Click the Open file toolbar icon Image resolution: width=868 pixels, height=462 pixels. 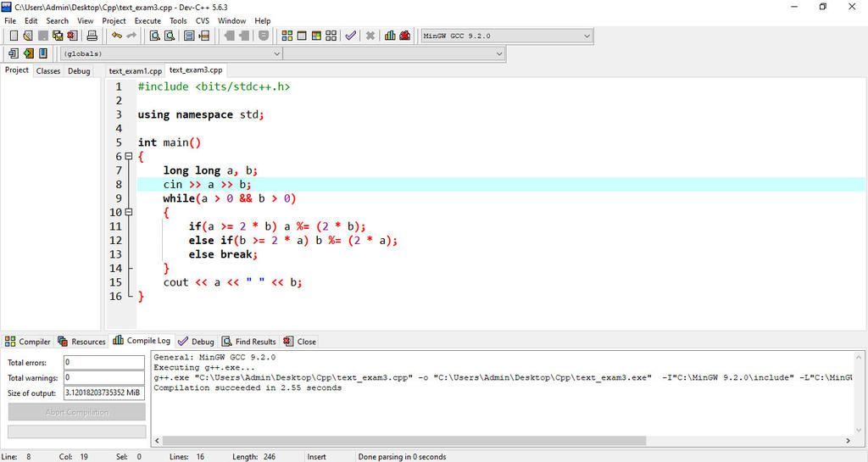pyautogui.click(x=28, y=36)
